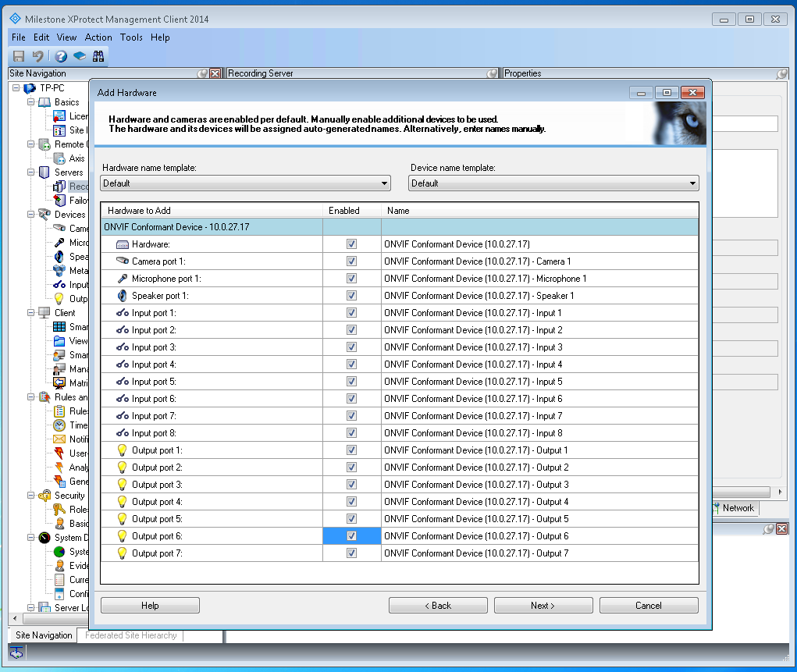Click the Hardware row device icon
The image size is (797, 672).
[x=122, y=244]
